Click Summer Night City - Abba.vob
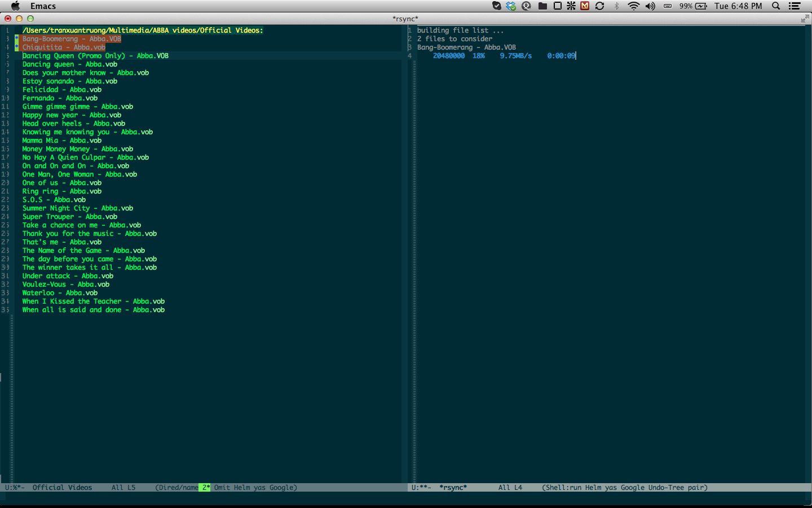 point(78,208)
